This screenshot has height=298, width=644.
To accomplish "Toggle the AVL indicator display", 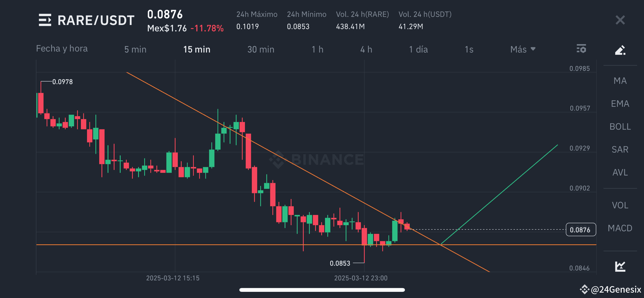I will pos(620,172).
